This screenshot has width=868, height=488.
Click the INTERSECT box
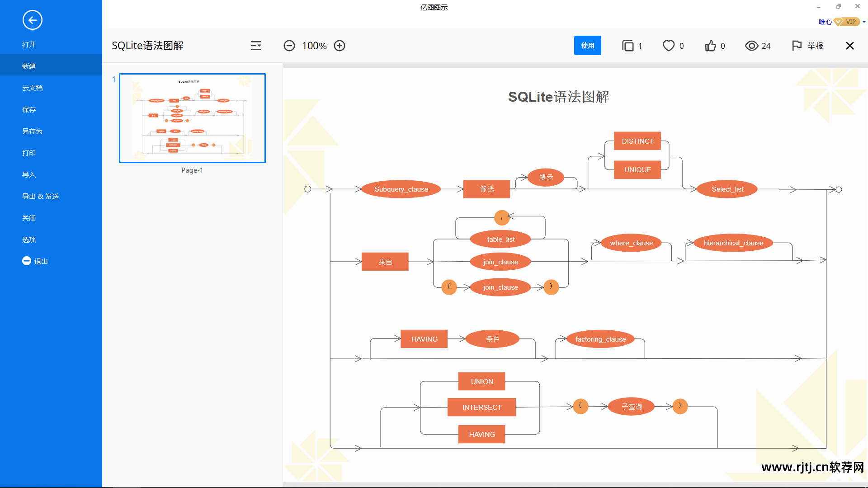pos(482,407)
